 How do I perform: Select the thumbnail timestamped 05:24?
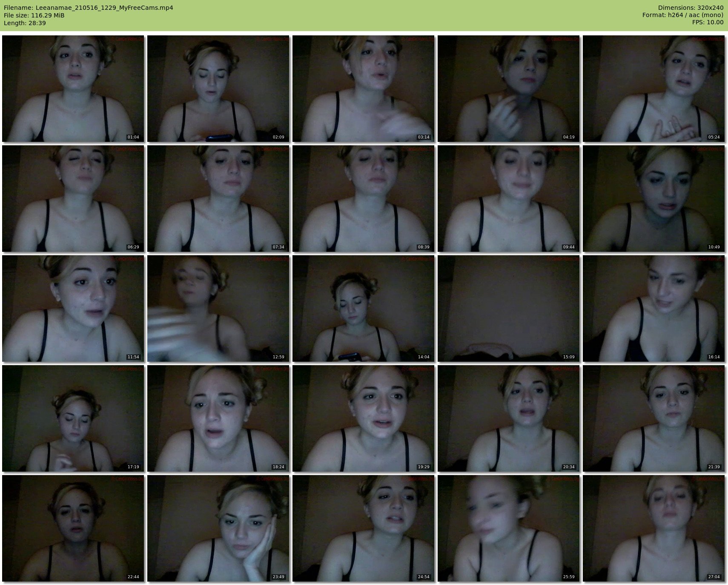coord(654,89)
